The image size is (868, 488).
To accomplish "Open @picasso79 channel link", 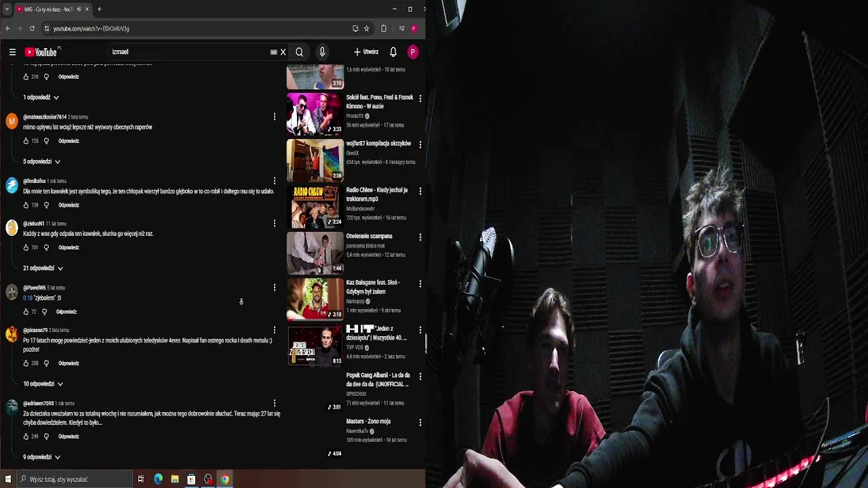I will 35,330.
